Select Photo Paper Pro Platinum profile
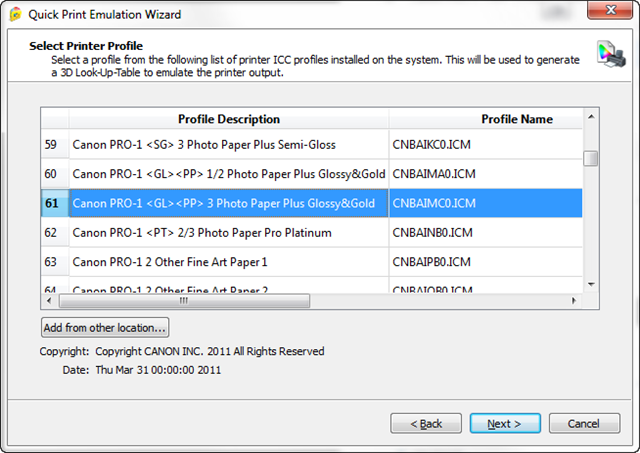The width and height of the screenshot is (640, 453). pyautogui.click(x=229, y=233)
